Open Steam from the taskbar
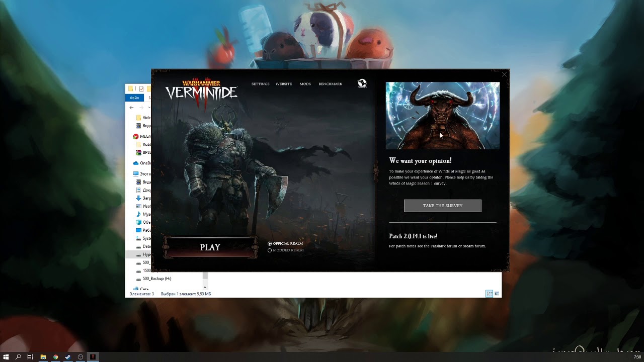Screen dimensions: 644x362 click(x=68, y=357)
